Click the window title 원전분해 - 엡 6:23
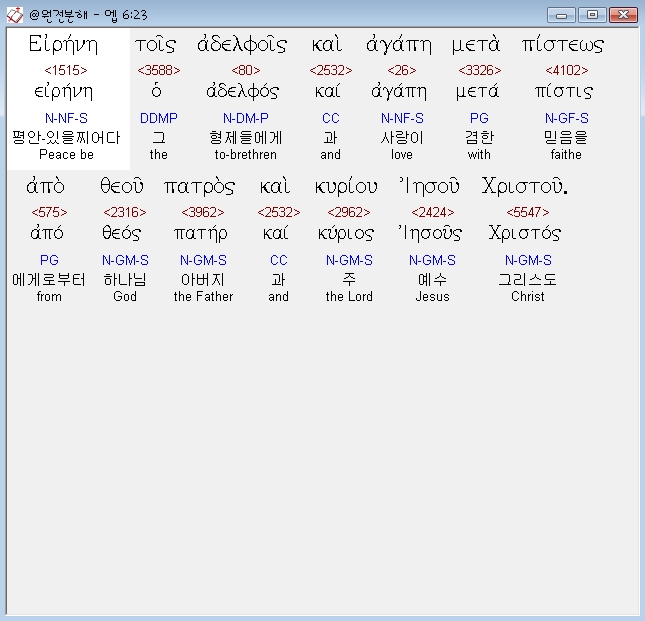This screenshot has width=645, height=621. 88,15
